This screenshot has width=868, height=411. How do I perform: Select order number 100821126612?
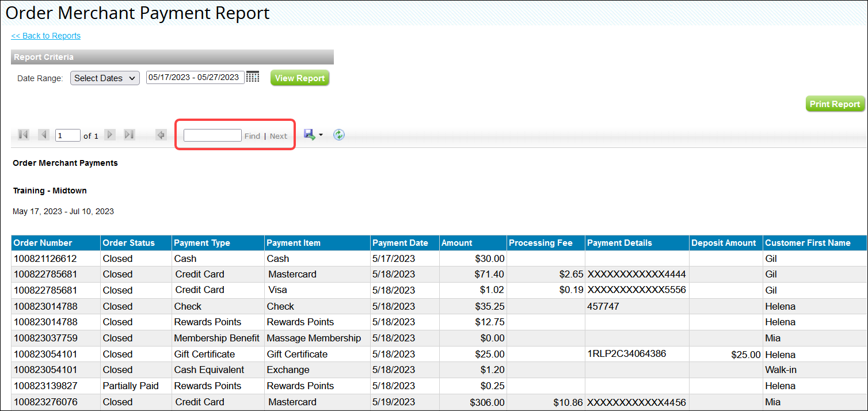pyautogui.click(x=45, y=259)
